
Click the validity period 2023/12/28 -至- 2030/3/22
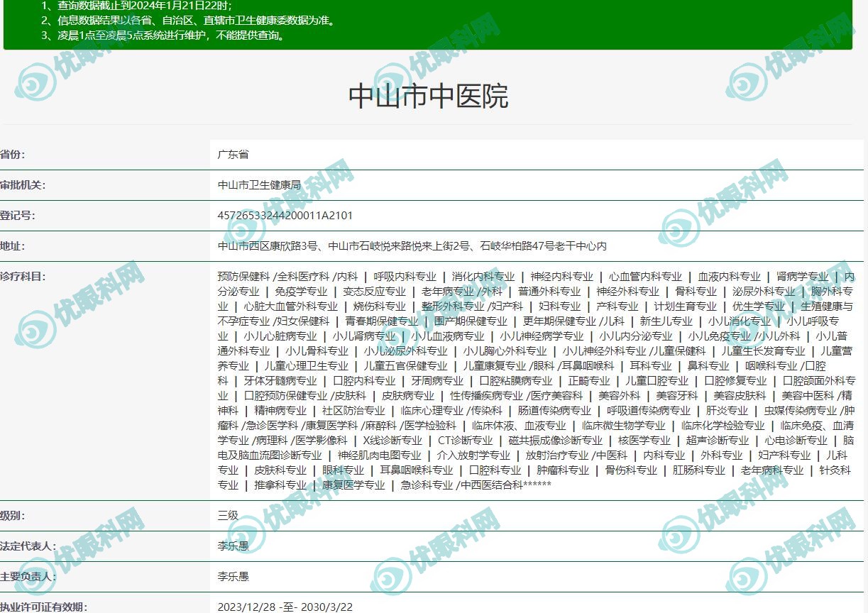(x=285, y=607)
